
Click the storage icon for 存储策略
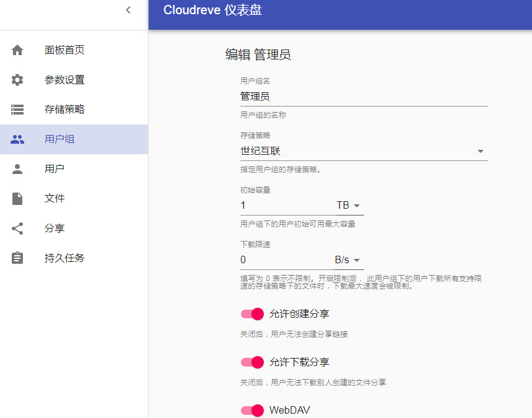pos(17,110)
